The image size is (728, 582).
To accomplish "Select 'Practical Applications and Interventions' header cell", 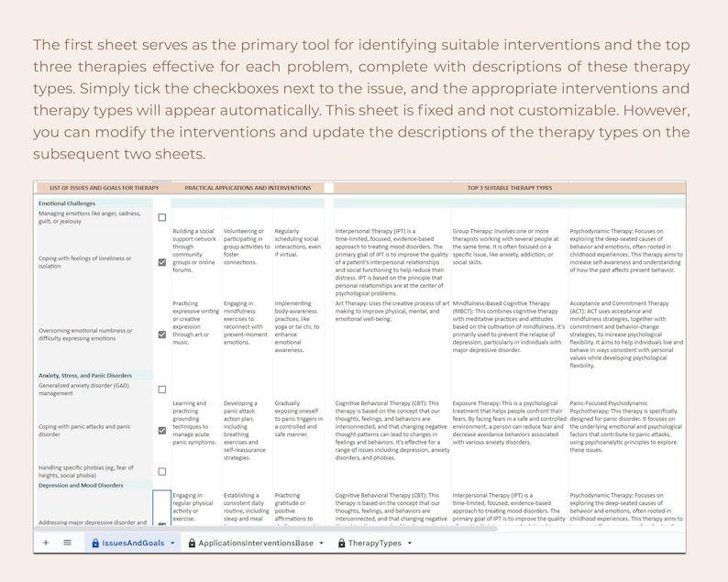I will point(248,188).
